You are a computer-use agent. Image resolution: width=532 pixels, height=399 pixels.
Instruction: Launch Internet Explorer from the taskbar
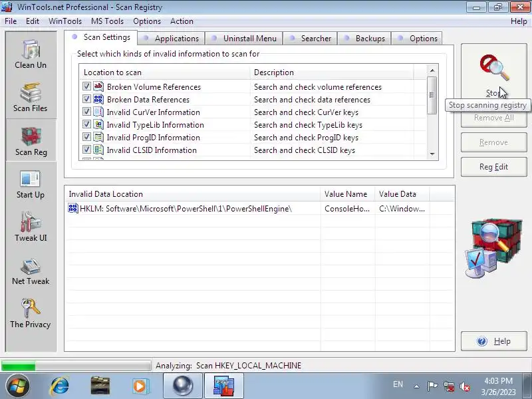[60, 386]
